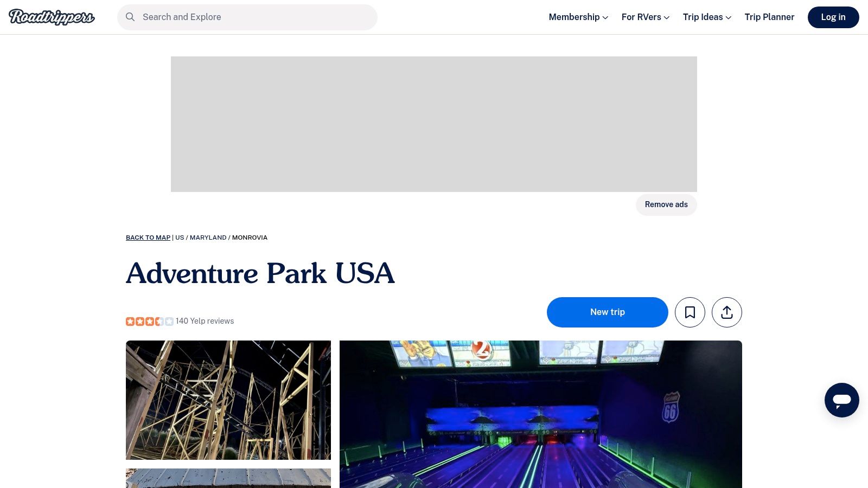The width and height of the screenshot is (868, 488).
Task: Open the MONROVIA breadcrumb
Action: coord(250,237)
